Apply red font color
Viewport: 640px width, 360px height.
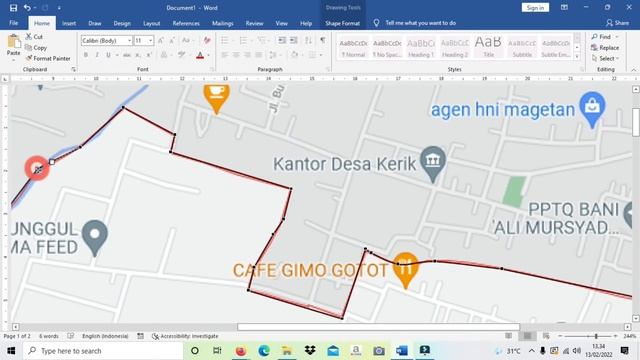pos(200,55)
